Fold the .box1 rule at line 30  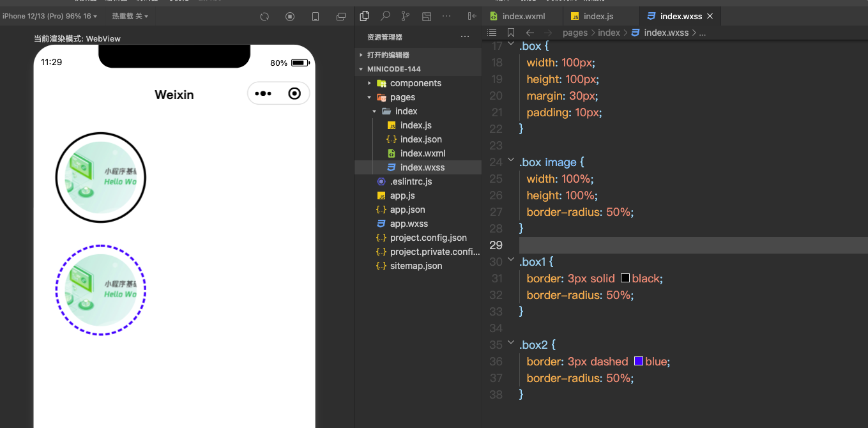pos(510,261)
